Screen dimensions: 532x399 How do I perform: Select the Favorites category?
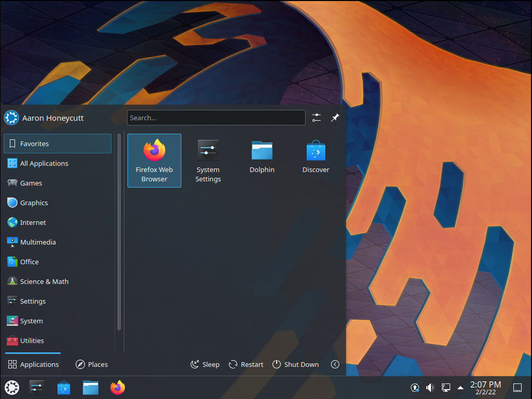coord(57,144)
